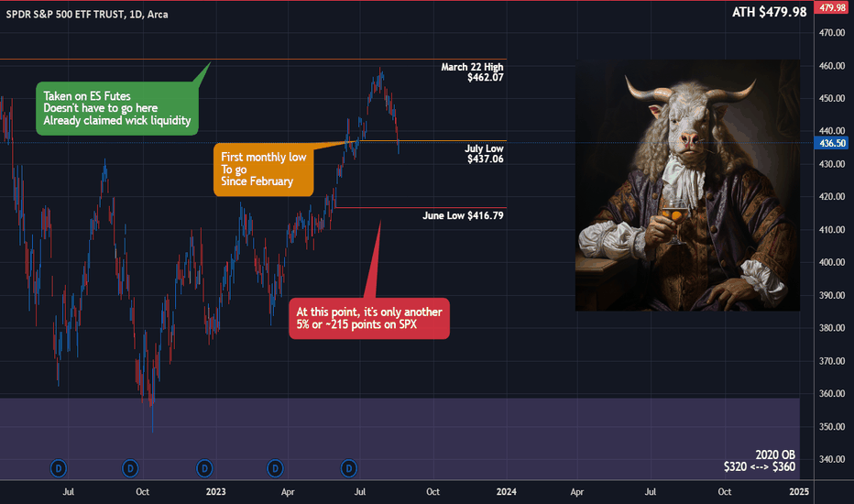Click the 436.50 current price label
The width and height of the screenshot is (854, 504).
[832, 143]
